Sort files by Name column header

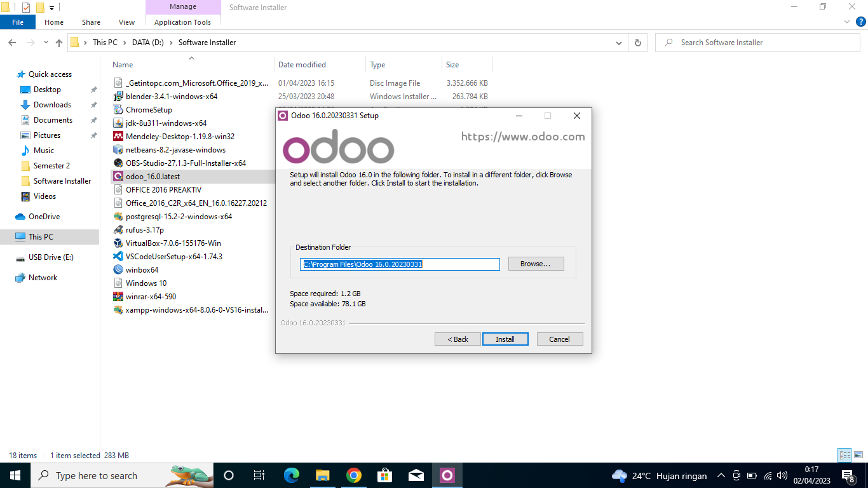(x=192, y=65)
